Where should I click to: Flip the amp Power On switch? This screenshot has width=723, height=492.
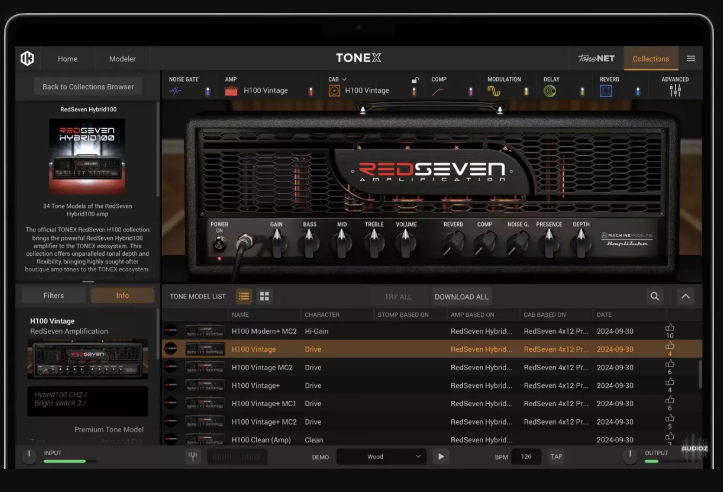[219, 243]
